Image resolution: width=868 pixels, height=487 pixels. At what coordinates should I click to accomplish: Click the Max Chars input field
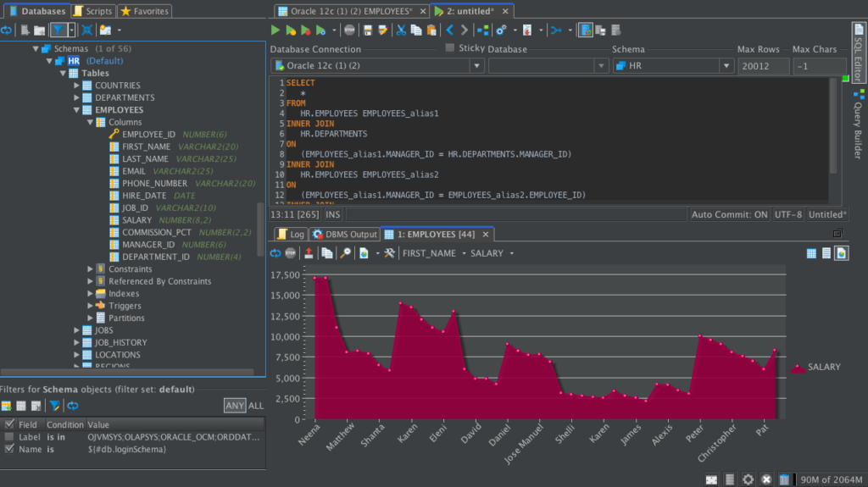(x=820, y=66)
